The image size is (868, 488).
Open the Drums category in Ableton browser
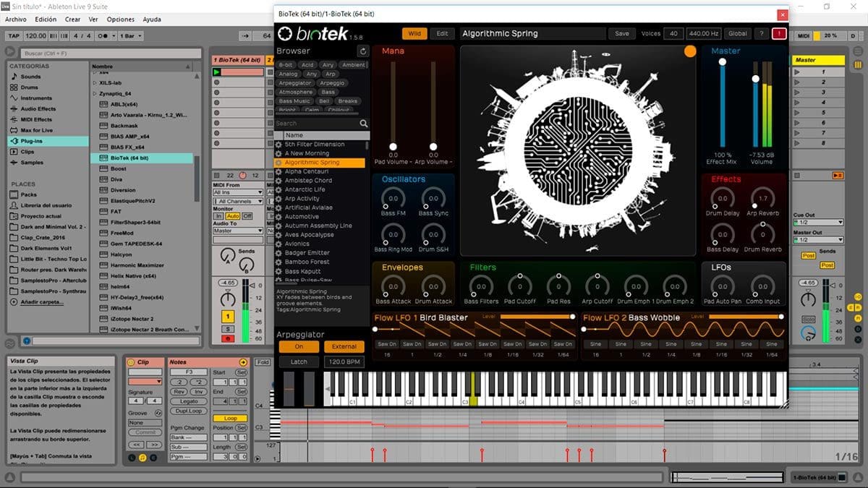[29, 87]
